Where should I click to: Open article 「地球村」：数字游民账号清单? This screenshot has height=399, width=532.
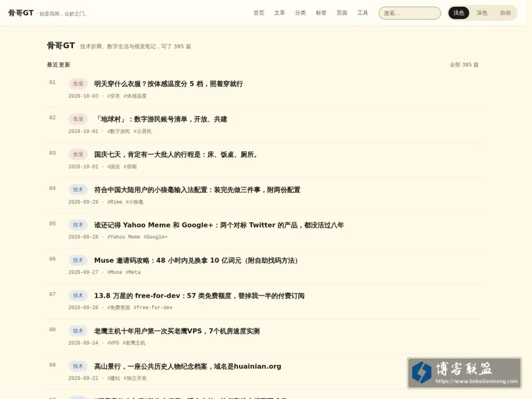(x=160, y=119)
